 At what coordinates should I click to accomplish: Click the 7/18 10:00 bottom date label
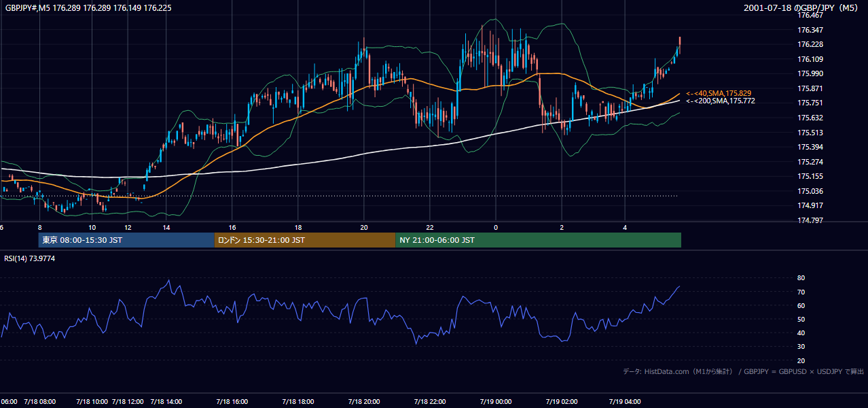[92, 402]
